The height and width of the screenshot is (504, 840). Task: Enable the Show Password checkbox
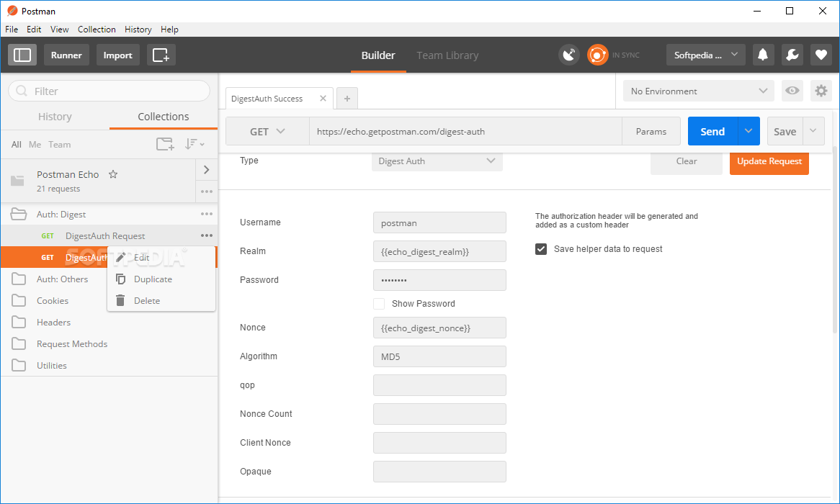[x=379, y=304]
